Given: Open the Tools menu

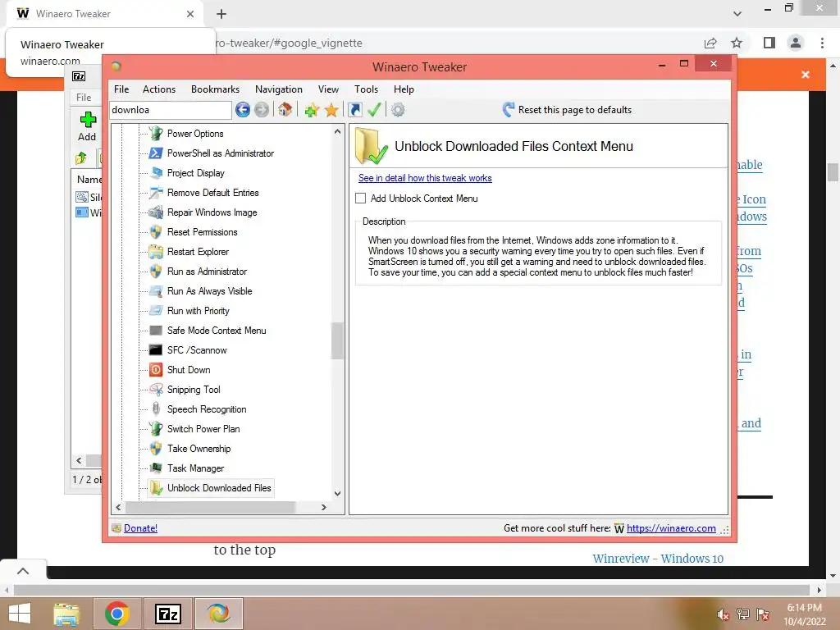Looking at the screenshot, I should pos(367,89).
